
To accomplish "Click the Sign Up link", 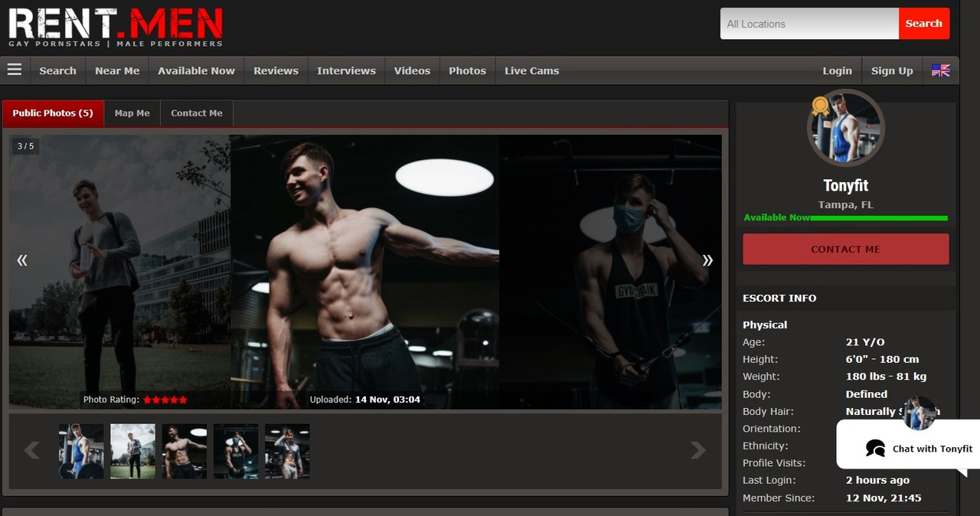I will (x=892, y=70).
